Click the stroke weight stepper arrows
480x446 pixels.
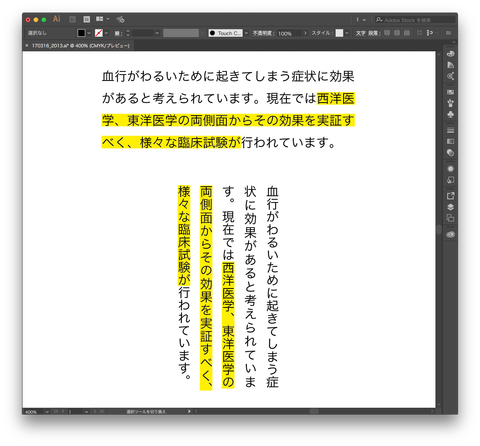(128, 33)
